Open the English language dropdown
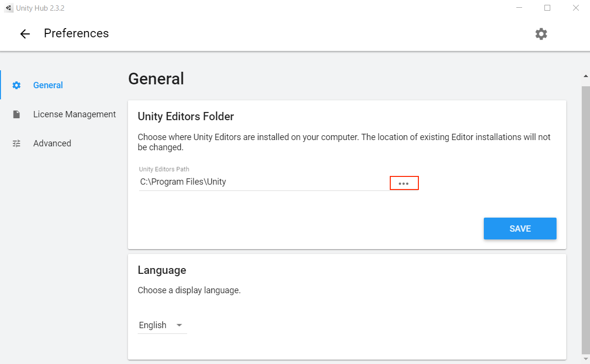Image resolution: width=590 pixels, height=364 pixels. (153, 325)
